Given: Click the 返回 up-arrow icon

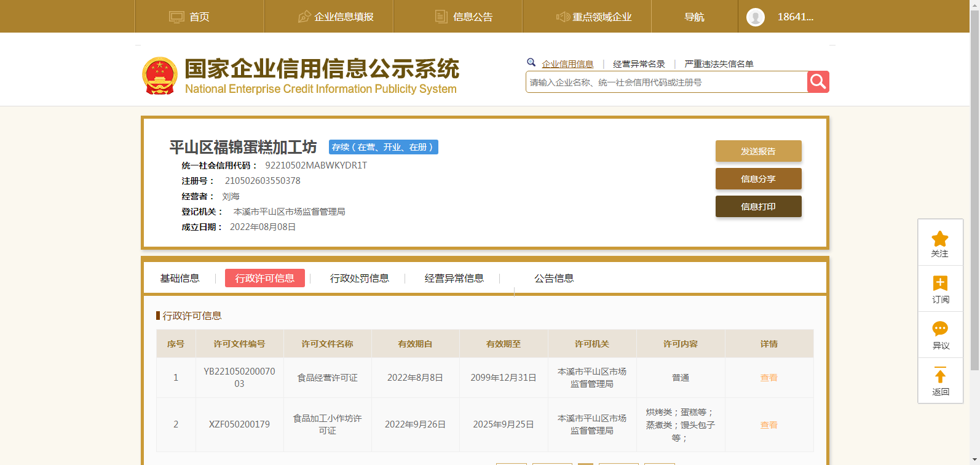Looking at the screenshot, I should pyautogui.click(x=940, y=375).
